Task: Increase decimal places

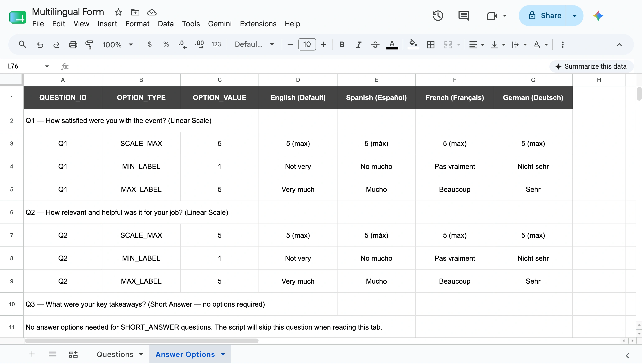Action: [199, 44]
